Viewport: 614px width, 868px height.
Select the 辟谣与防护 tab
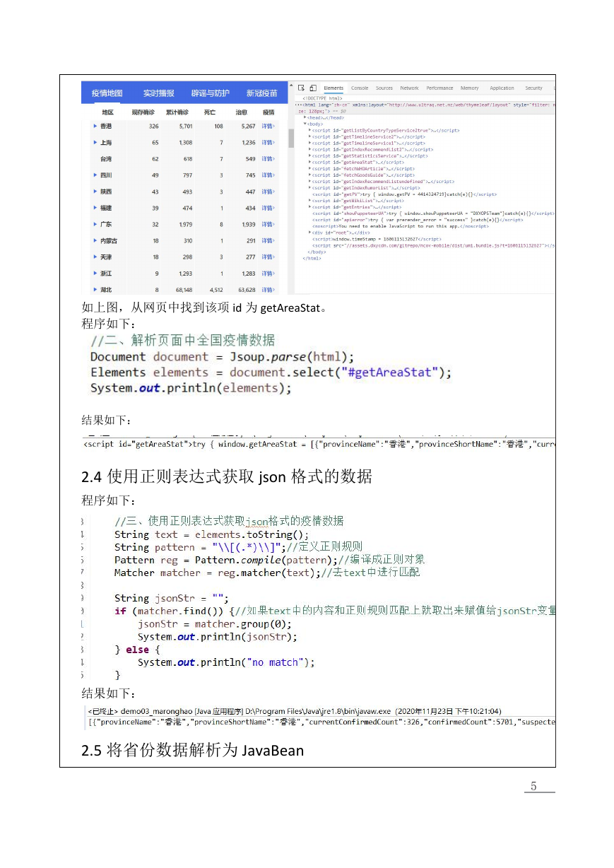(x=210, y=93)
